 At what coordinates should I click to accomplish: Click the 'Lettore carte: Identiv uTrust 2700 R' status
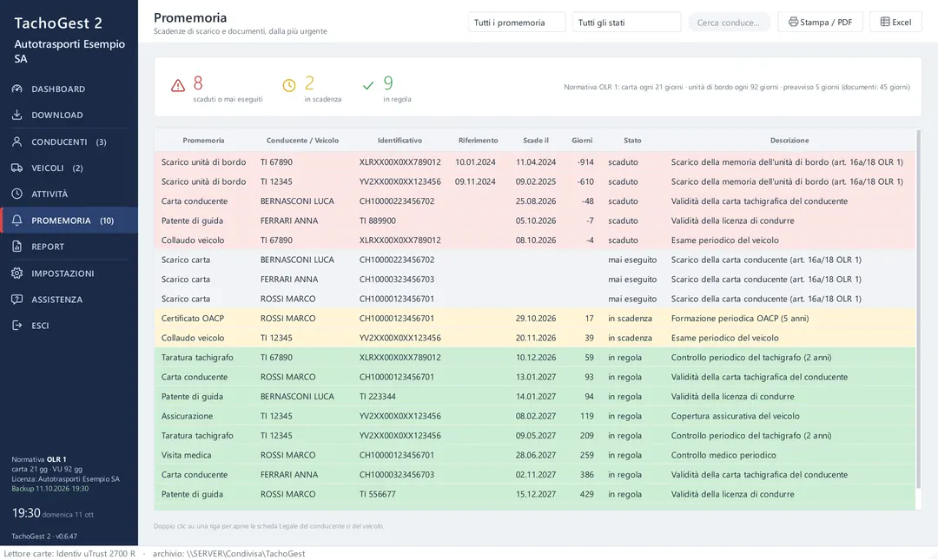69,554
